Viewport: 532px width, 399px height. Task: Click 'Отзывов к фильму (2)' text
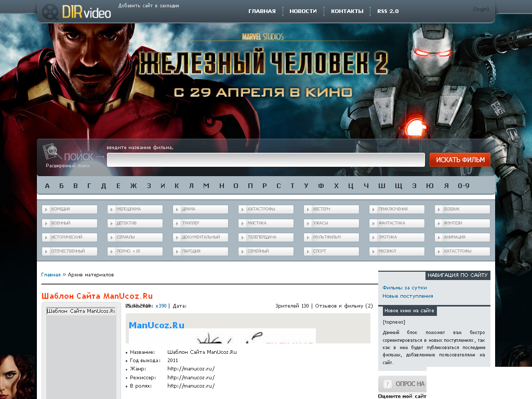(x=344, y=306)
